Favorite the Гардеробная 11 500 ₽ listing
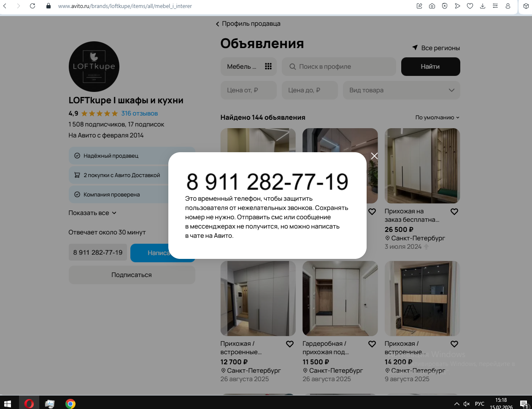Screen dimensions: 532x409 pyautogui.click(x=372, y=344)
